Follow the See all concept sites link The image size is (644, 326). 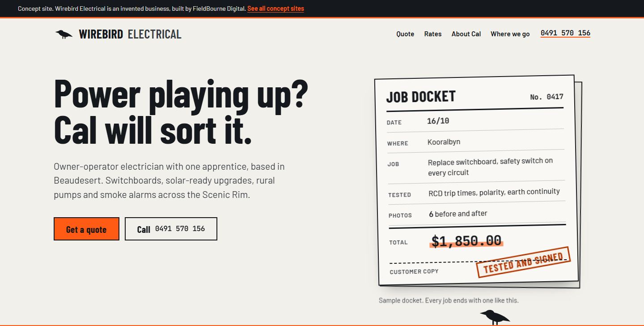pyautogui.click(x=275, y=9)
